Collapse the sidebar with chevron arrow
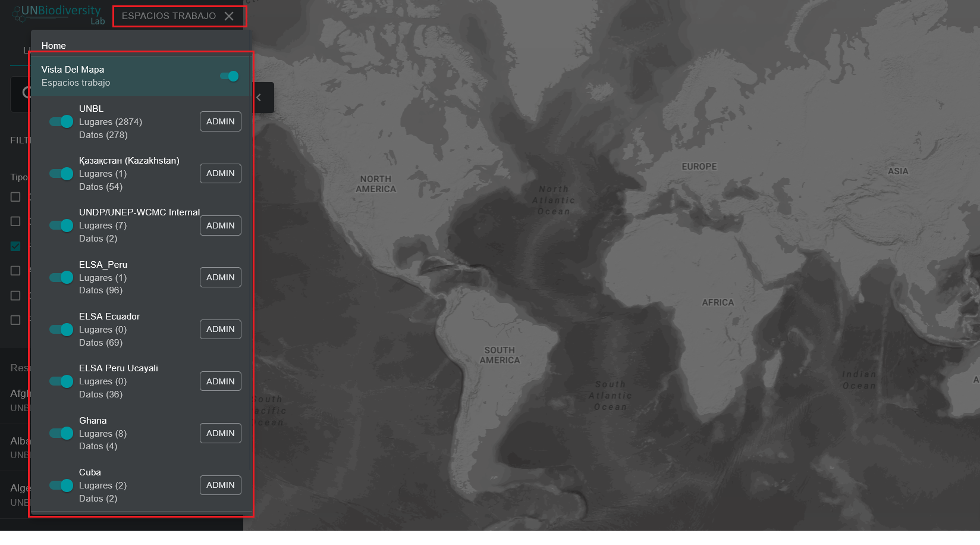This screenshot has height=545, width=980. click(259, 98)
